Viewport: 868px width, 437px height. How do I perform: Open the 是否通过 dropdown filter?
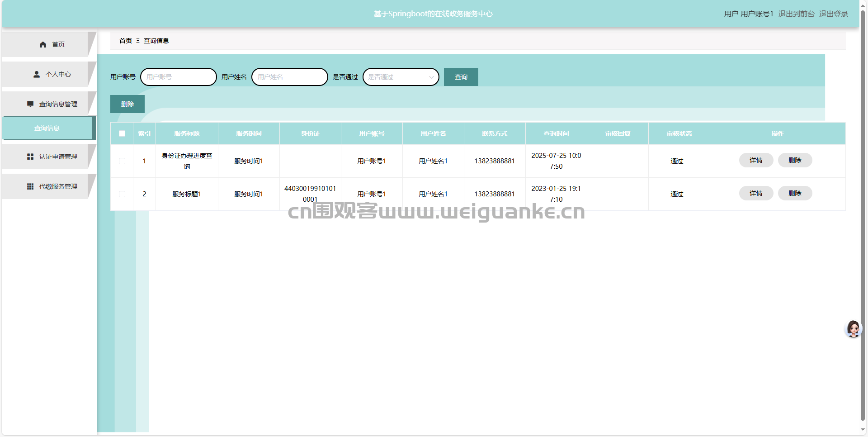pos(401,77)
